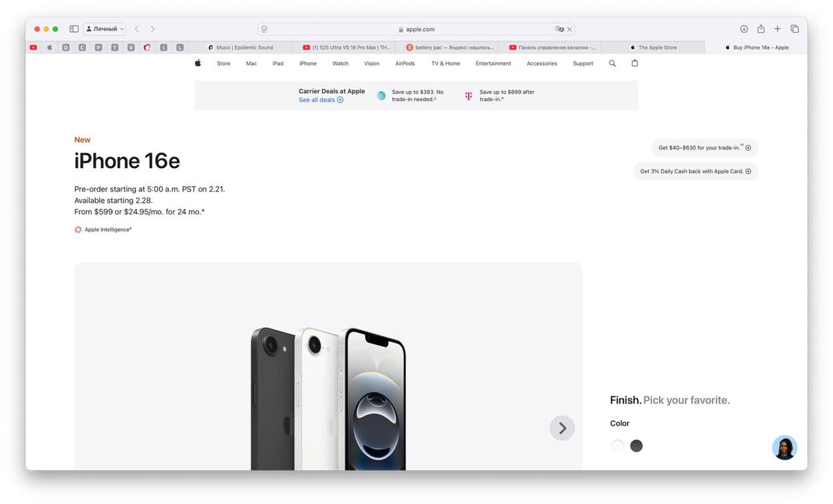The height and width of the screenshot is (504, 833).
Task: Click the translate icon in address bar
Action: pos(559,29)
